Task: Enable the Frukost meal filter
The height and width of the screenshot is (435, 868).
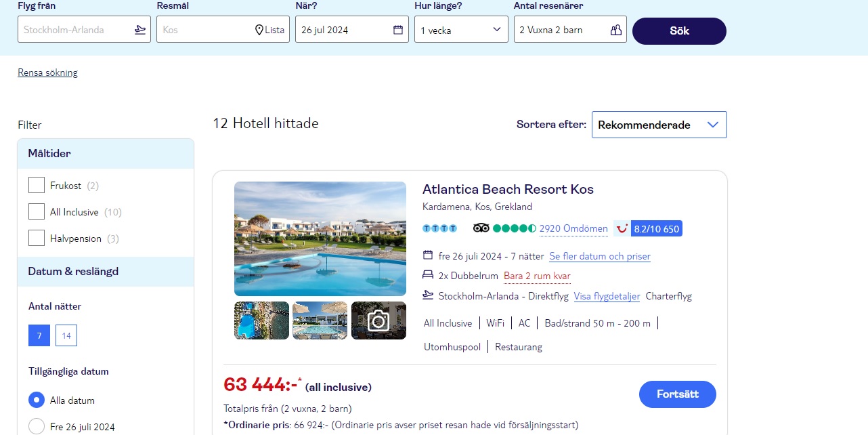Action: tap(37, 185)
